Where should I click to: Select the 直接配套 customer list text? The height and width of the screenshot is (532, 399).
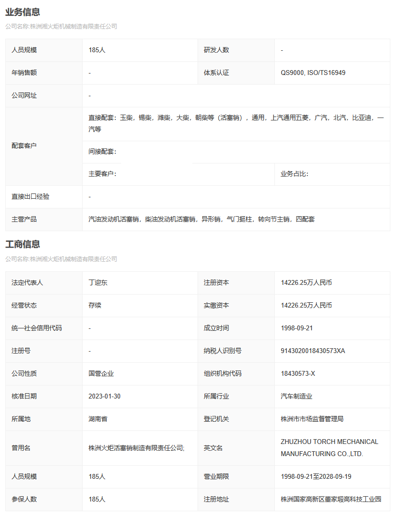pos(236,123)
